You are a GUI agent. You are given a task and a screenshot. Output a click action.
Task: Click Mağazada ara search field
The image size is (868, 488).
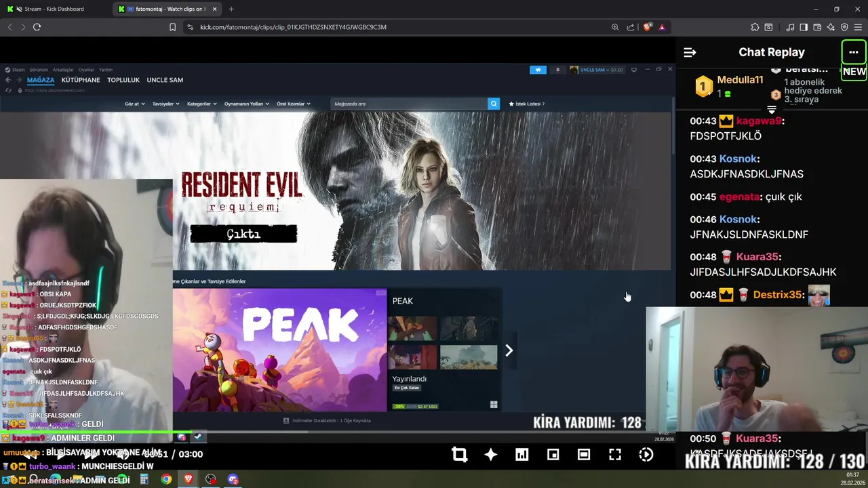[410, 104]
